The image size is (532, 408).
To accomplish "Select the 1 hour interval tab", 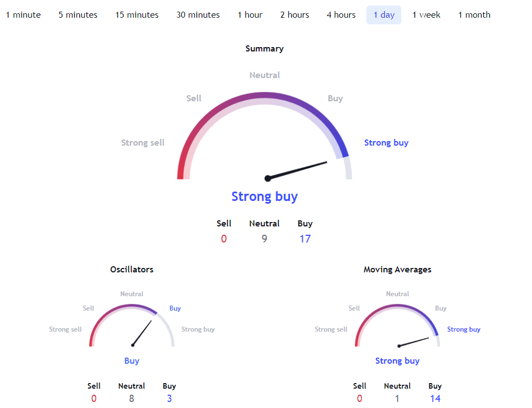I will tap(250, 15).
